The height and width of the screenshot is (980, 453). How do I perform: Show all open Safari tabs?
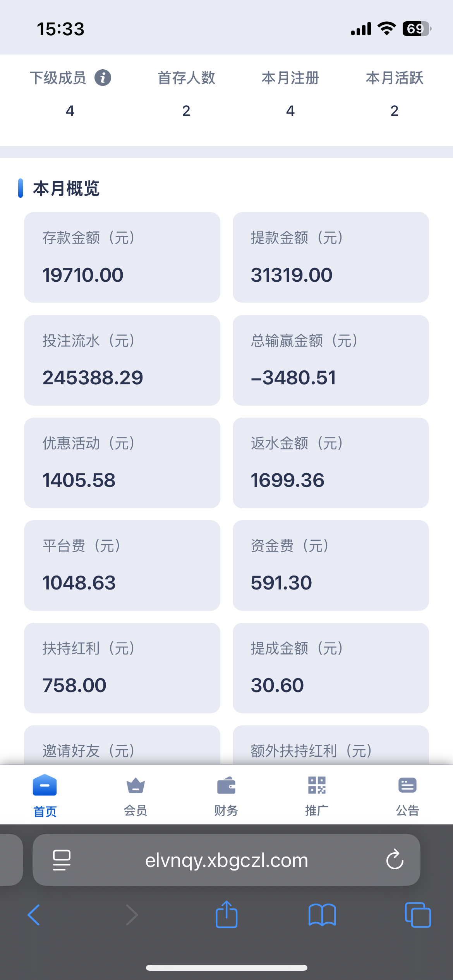point(417,915)
